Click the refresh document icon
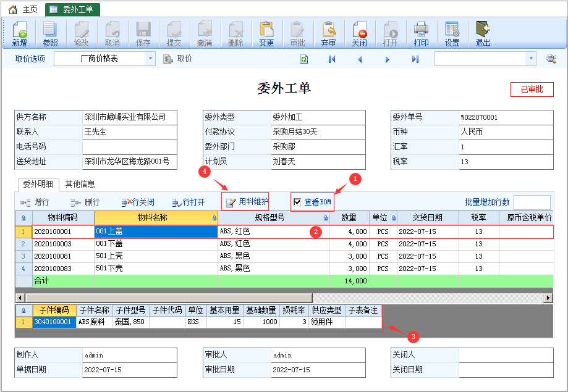Screen dimensions: 568x392 tap(304, 59)
